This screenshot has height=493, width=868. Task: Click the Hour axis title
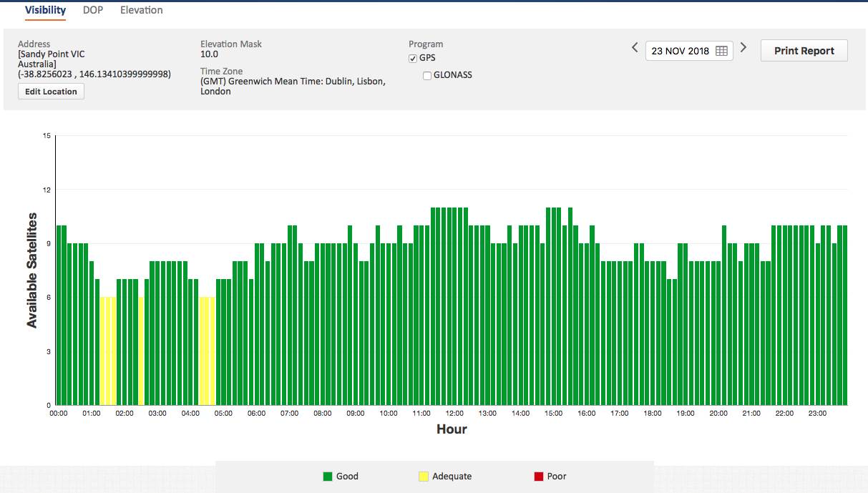[452, 429]
